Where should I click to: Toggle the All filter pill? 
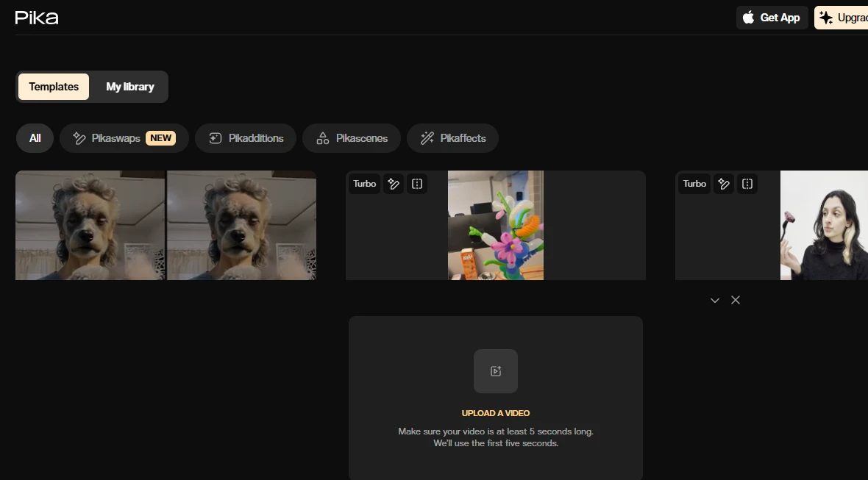pos(35,137)
